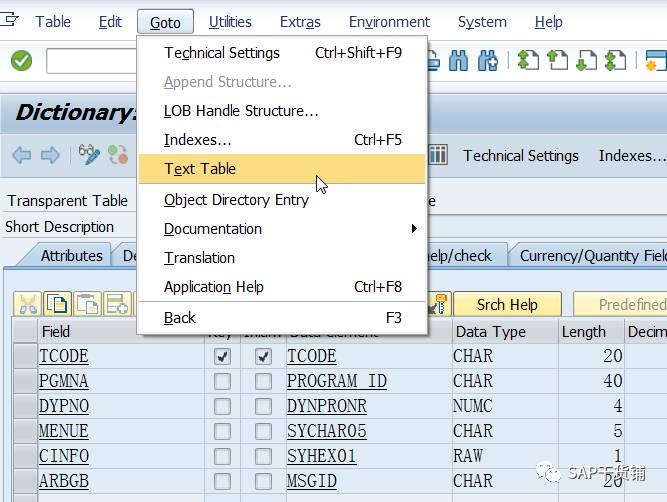Image resolution: width=667 pixels, height=502 pixels.
Task: Check the Key checkbox for DYPNO
Action: 222,406
